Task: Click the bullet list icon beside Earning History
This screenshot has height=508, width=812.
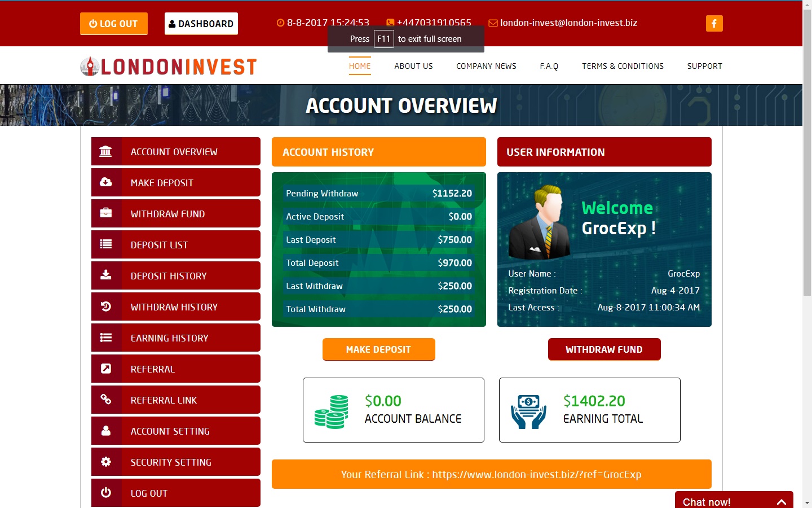Action: pyautogui.click(x=105, y=337)
